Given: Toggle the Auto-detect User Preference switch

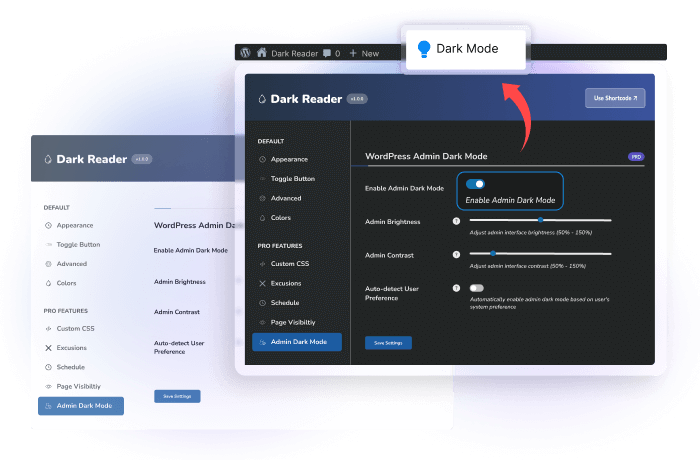Looking at the screenshot, I should pyautogui.click(x=476, y=288).
